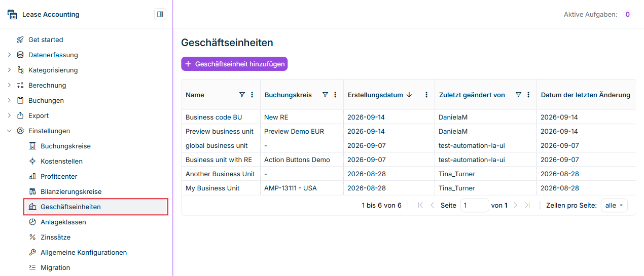Click the pie icon beside Anlageklassen

pyautogui.click(x=32, y=222)
